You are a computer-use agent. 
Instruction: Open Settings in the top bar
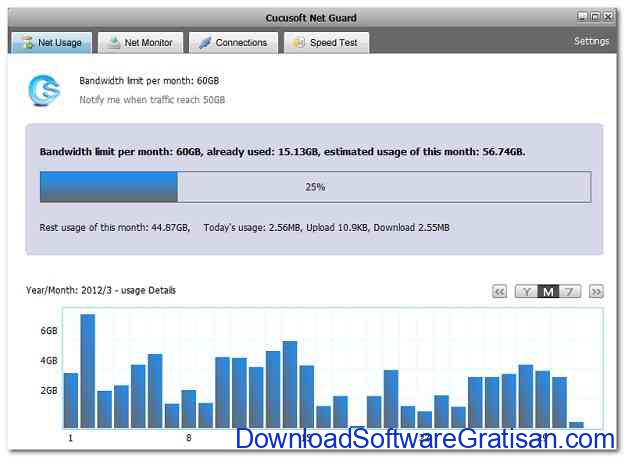coord(592,41)
